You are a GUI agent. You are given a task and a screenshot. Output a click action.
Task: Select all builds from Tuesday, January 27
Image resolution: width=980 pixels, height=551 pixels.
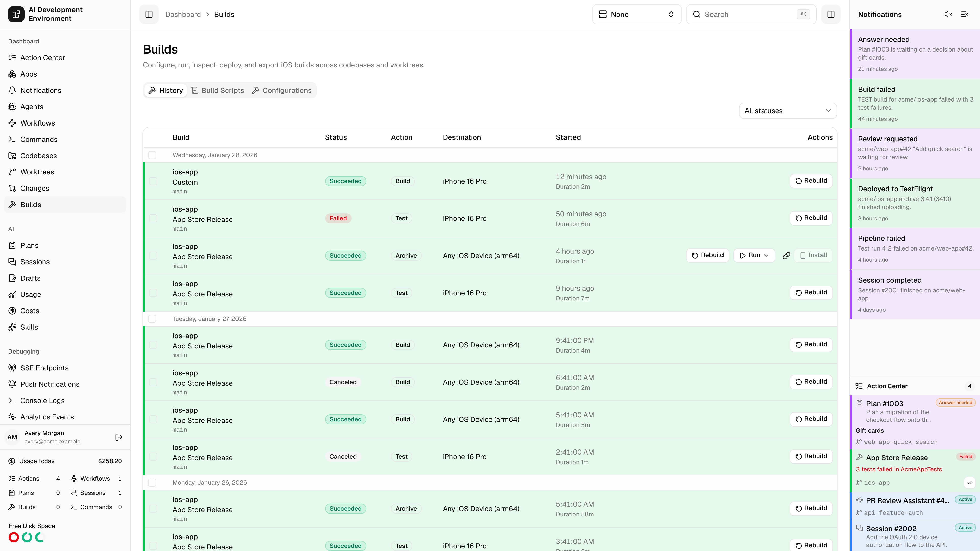tap(152, 319)
